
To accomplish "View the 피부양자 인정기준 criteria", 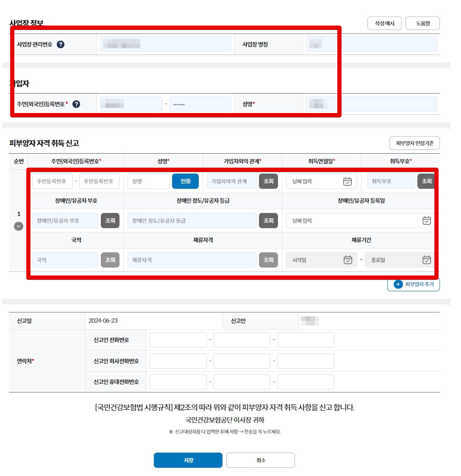I will 415,143.
